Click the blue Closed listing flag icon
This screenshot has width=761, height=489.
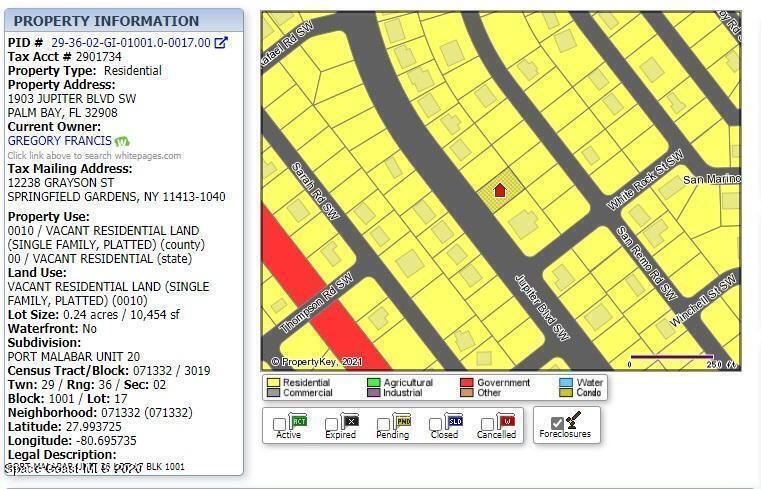point(454,421)
